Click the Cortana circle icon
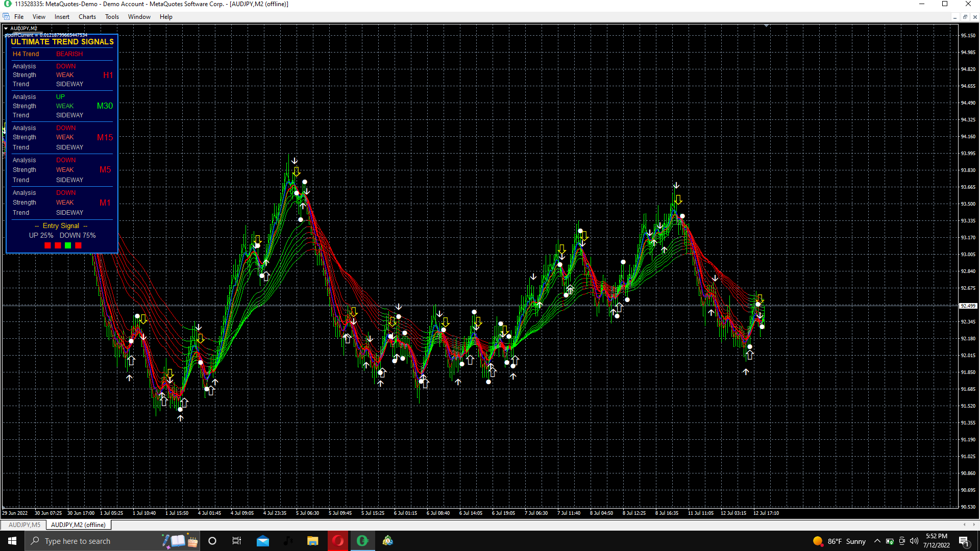This screenshot has height=551, width=980. coord(212,541)
